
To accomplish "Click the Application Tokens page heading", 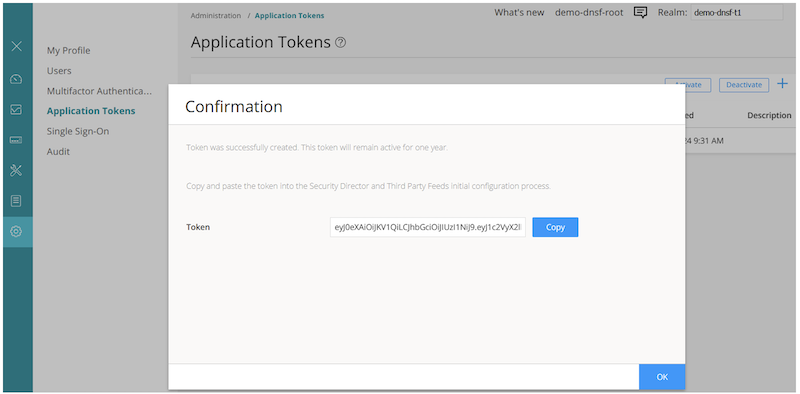I will pyautogui.click(x=261, y=42).
